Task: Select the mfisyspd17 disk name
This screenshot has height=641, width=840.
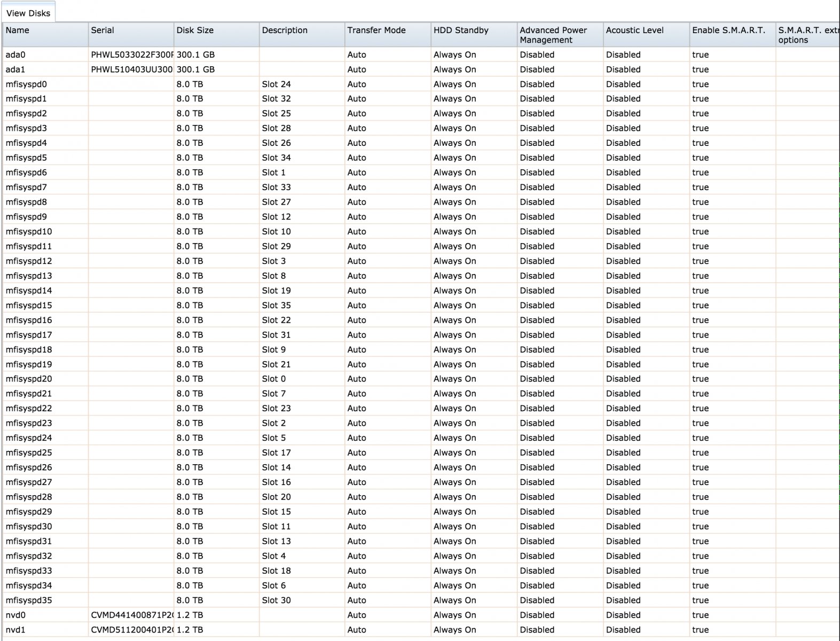Action: click(x=29, y=335)
